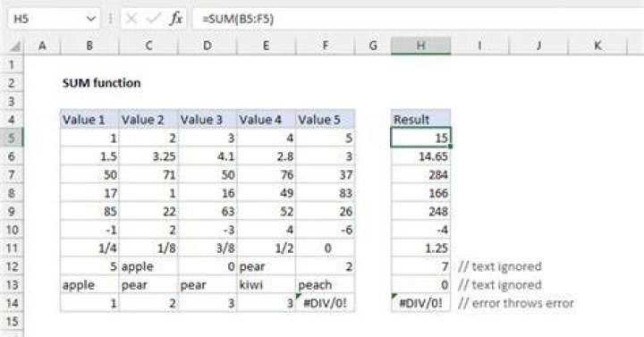This screenshot has width=644, height=337.
Task: Click the cancel X icon in formula bar
Action: click(x=131, y=19)
